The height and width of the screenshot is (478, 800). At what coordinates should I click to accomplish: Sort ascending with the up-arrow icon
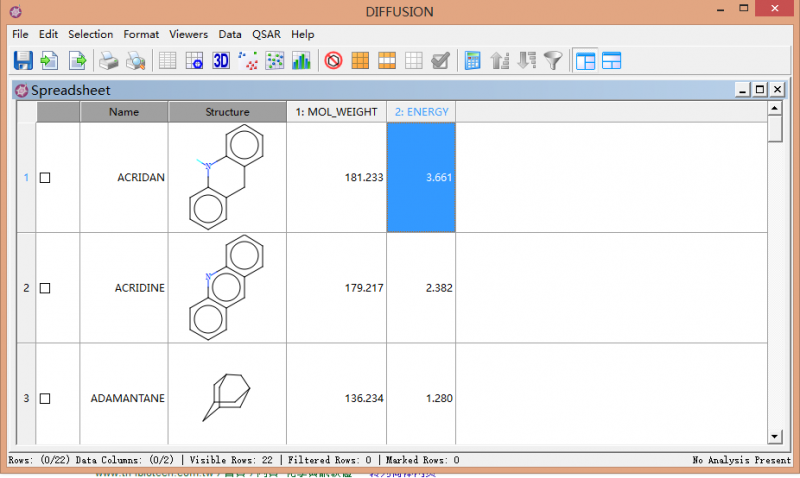(x=499, y=61)
